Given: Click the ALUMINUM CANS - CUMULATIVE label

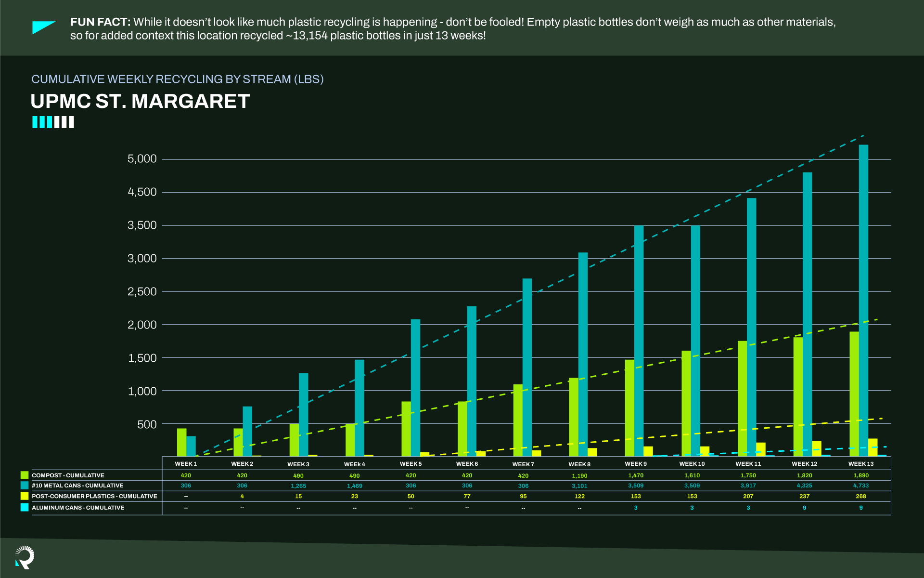Looking at the screenshot, I should tap(78, 508).
